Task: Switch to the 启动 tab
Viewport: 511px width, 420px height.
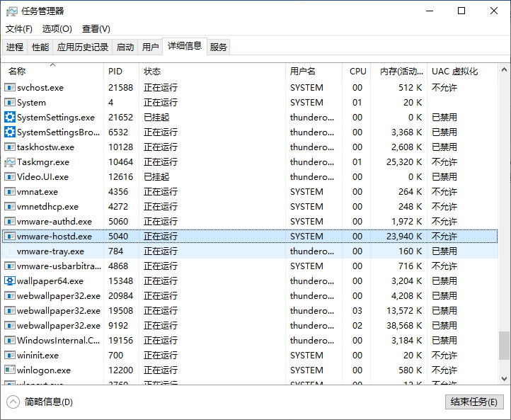Action: pos(125,47)
